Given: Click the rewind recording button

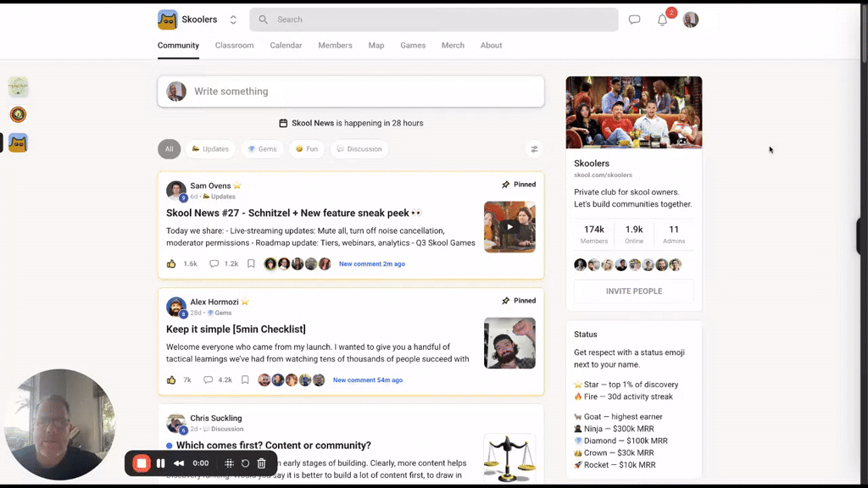Looking at the screenshot, I should pyautogui.click(x=179, y=463).
